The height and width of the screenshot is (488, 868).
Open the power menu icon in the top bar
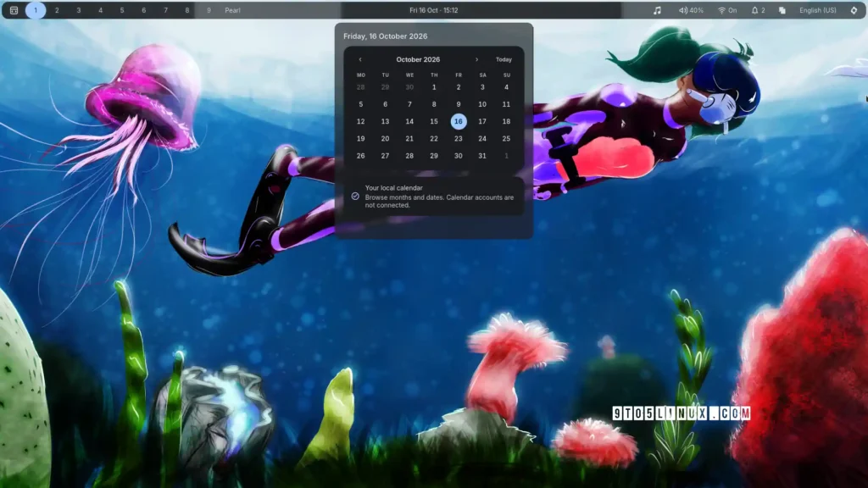[x=854, y=10]
